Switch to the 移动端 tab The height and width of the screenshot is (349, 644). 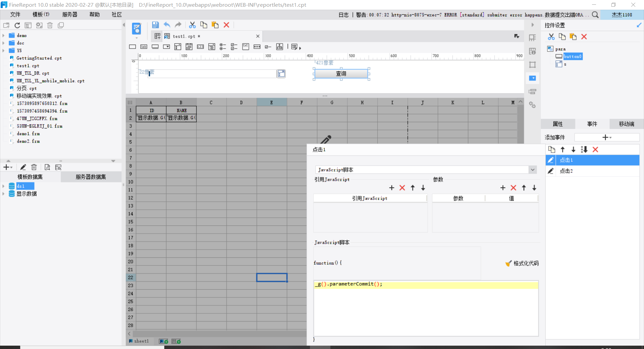pos(627,124)
